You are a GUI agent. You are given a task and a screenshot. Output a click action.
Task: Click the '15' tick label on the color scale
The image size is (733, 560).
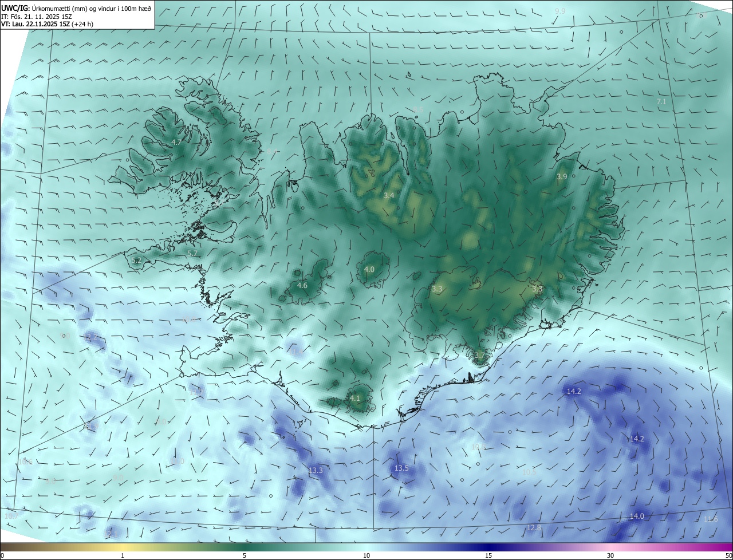(x=488, y=555)
